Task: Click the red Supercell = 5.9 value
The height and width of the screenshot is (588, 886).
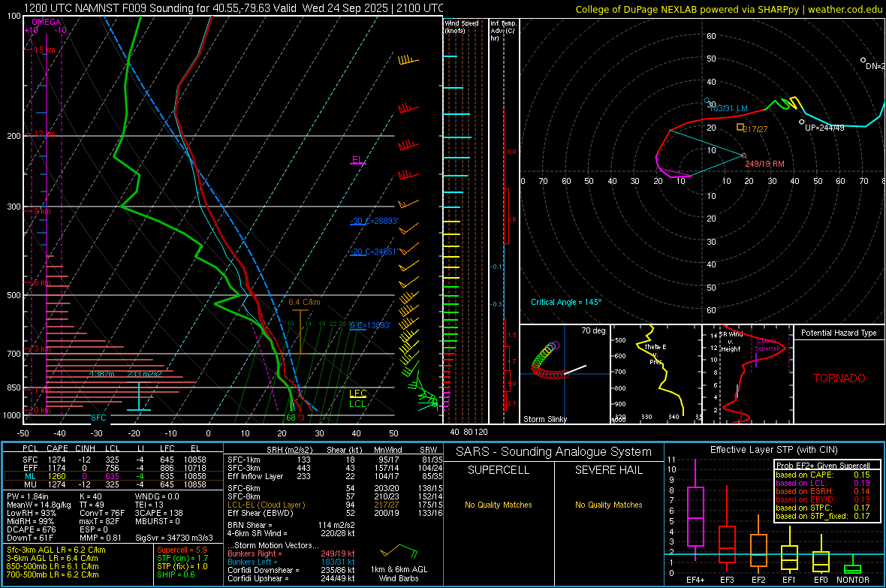Action: pos(182,550)
